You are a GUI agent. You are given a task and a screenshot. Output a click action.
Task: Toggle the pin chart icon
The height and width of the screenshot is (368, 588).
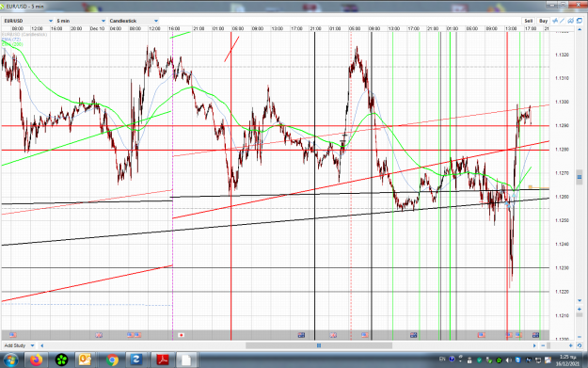[555, 21]
